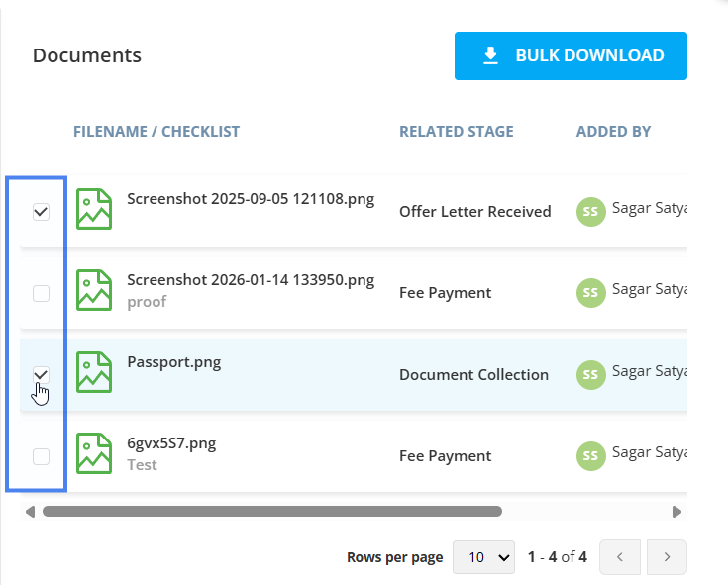Go to previous page arrow
The height and width of the screenshot is (585, 728).
620,557
